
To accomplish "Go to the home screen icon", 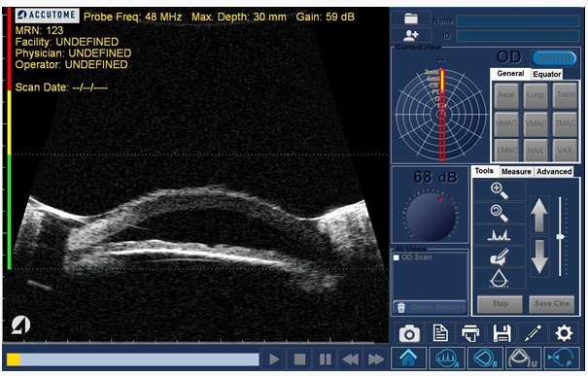I will pyautogui.click(x=408, y=359).
